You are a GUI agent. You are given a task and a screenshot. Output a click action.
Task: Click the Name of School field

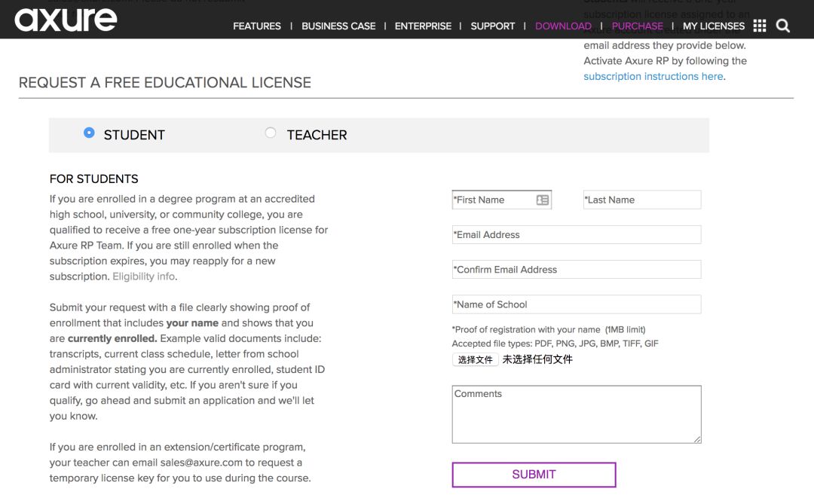pos(576,304)
